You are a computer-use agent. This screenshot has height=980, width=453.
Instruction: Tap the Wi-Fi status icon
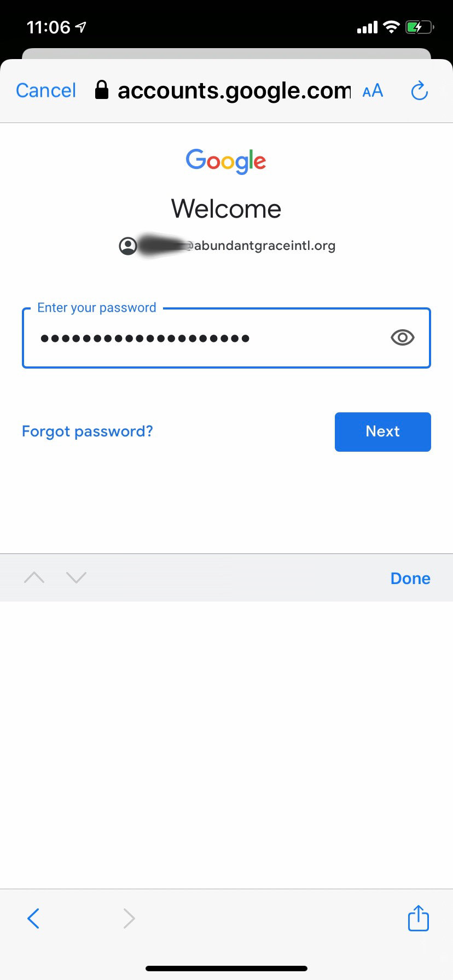click(x=391, y=27)
